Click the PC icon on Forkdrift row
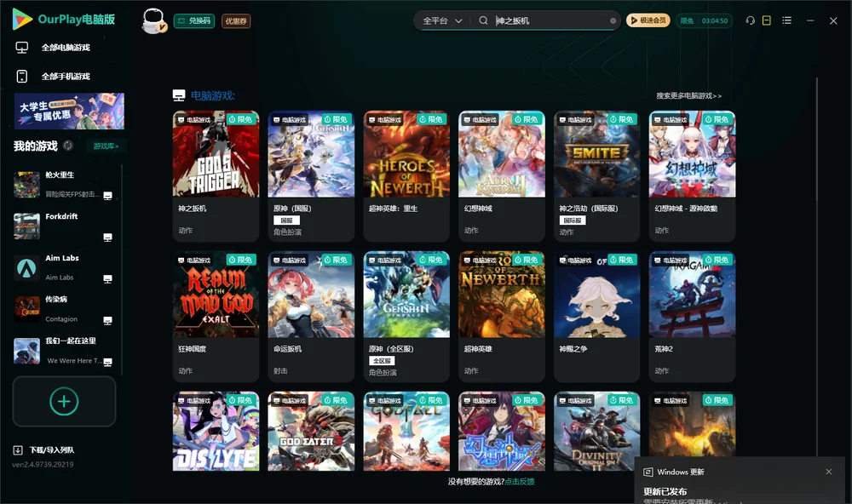 click(x=107, y=238)
